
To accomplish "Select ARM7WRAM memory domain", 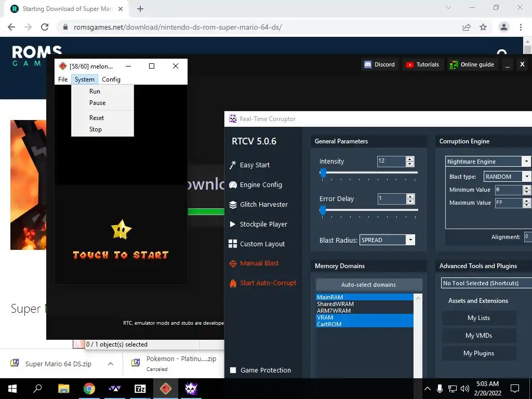I will tap(364, 311).
